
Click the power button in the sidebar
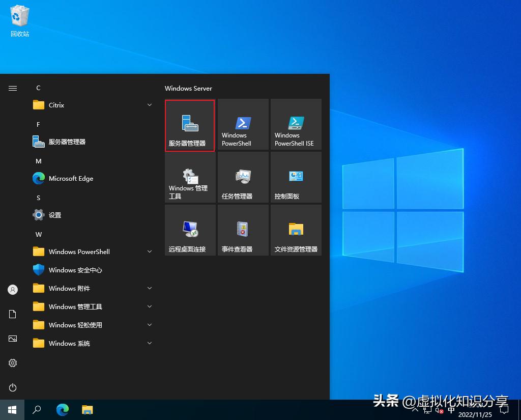pyautogui.click(x=12, y=387)
